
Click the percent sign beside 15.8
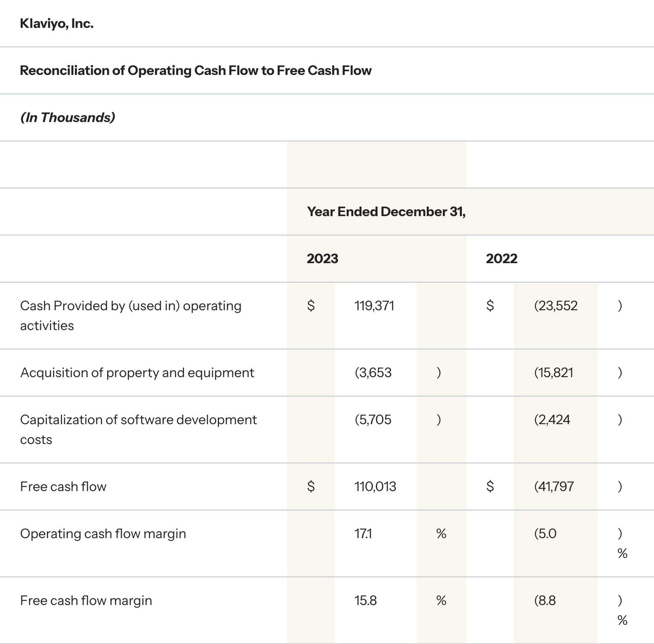tap(441, 601)
